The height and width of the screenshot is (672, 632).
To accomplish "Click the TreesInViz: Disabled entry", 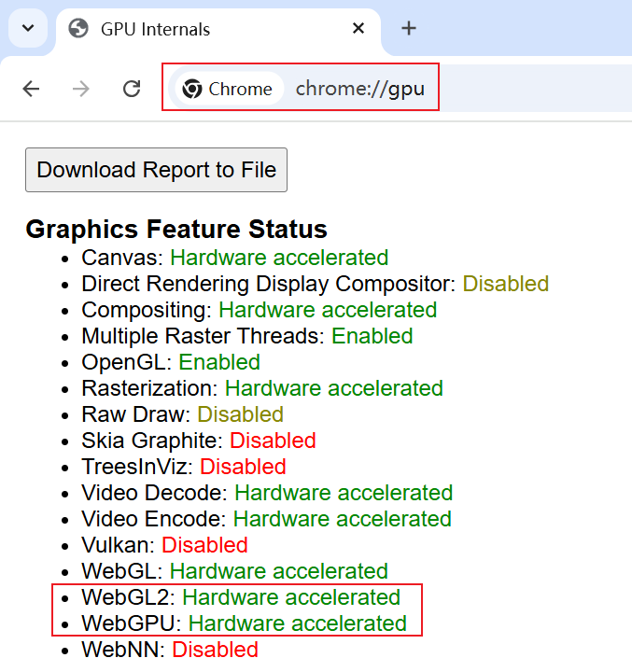I will [x=184, y=468].
